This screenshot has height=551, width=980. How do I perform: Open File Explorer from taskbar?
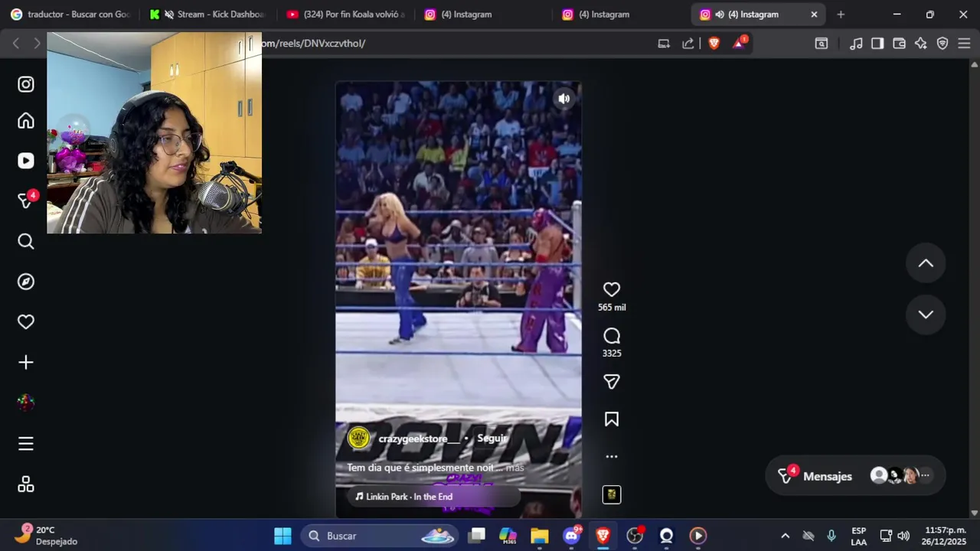[x=540, y=536]
